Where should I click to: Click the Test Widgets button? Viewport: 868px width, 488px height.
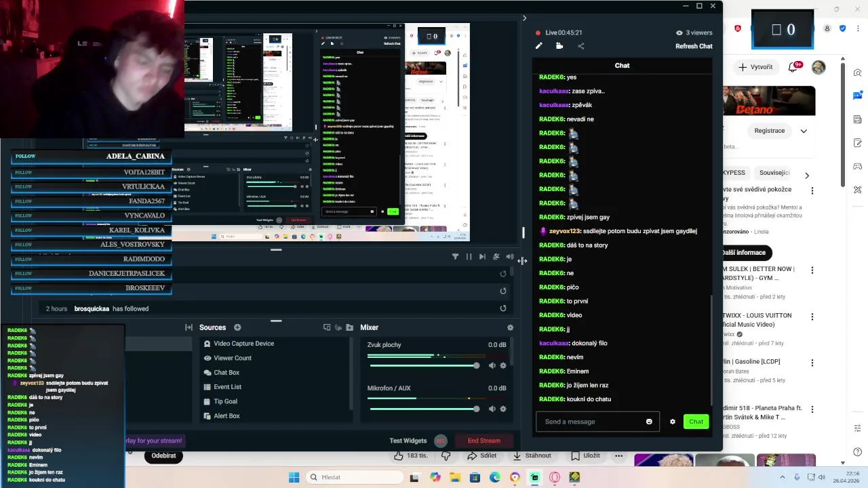click(x=408, y=441)
